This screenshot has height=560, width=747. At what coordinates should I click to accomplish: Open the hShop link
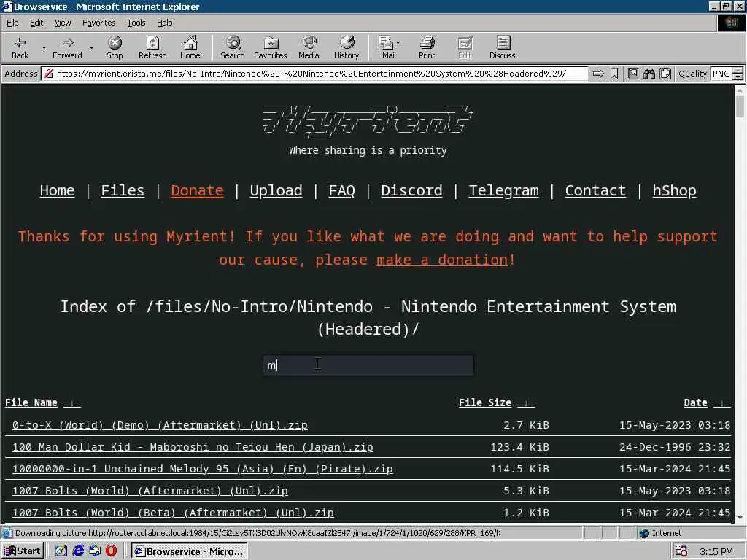tap(674, 190)
